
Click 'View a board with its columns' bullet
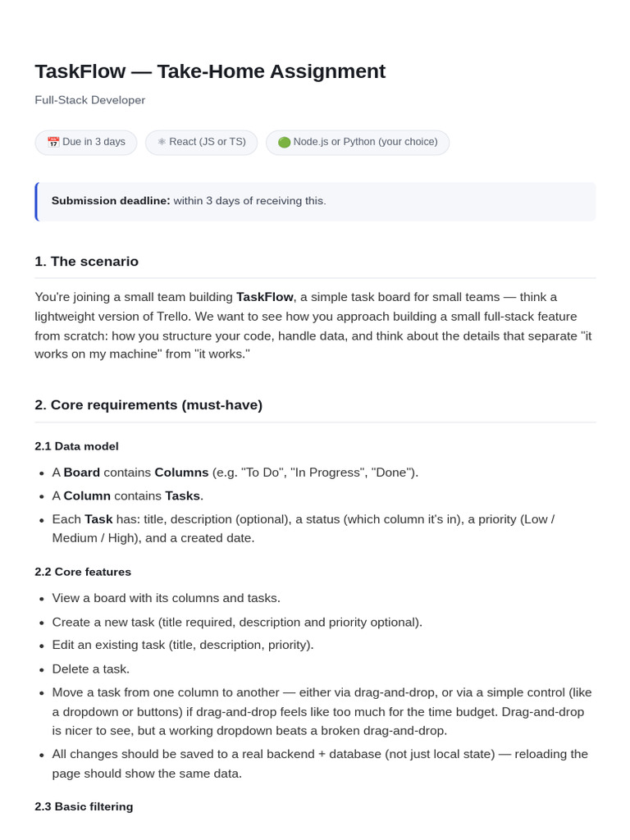pos(166,598)
